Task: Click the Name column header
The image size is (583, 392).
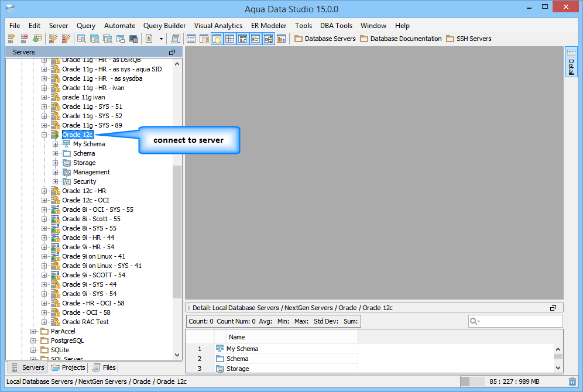Action: click(291, 337)
